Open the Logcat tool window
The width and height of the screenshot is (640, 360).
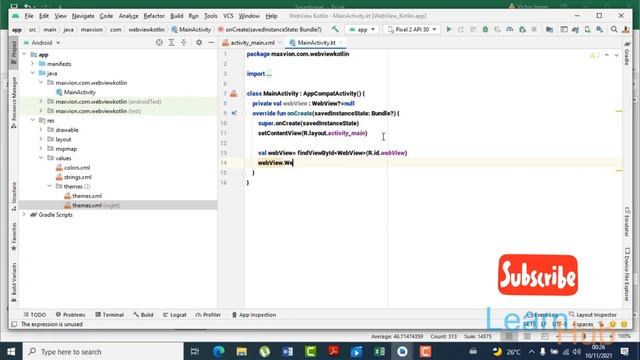[175, 315]
